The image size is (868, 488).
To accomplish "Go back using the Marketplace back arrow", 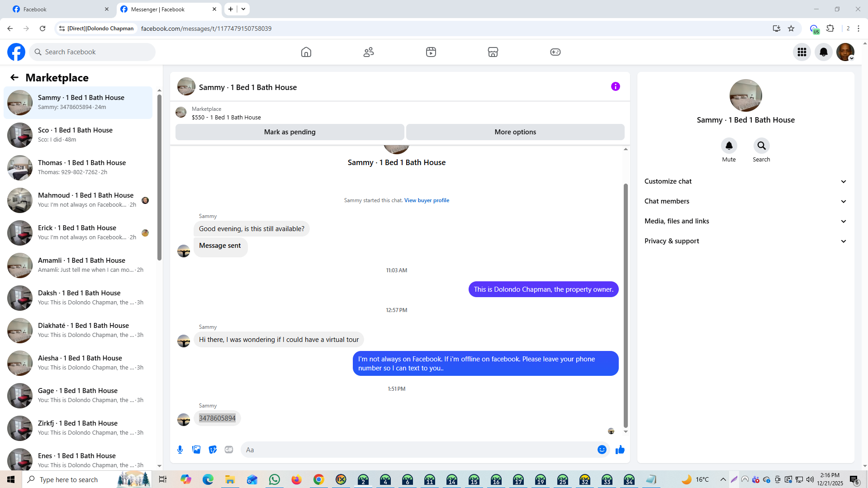I will (14, 77).
